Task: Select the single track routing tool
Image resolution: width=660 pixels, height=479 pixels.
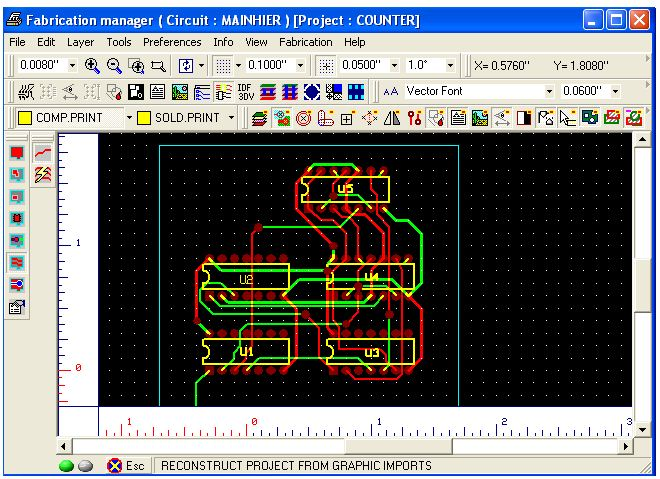Action: click(x=43, y=152)
